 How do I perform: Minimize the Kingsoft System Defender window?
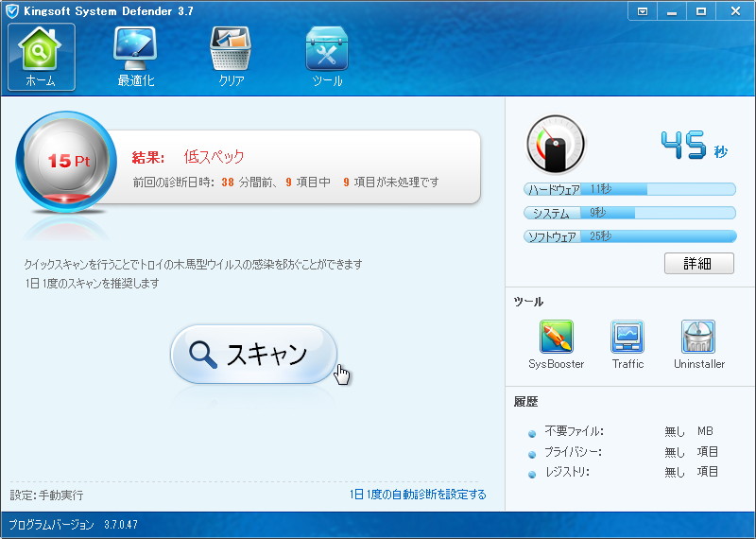(x=672, y=11)
